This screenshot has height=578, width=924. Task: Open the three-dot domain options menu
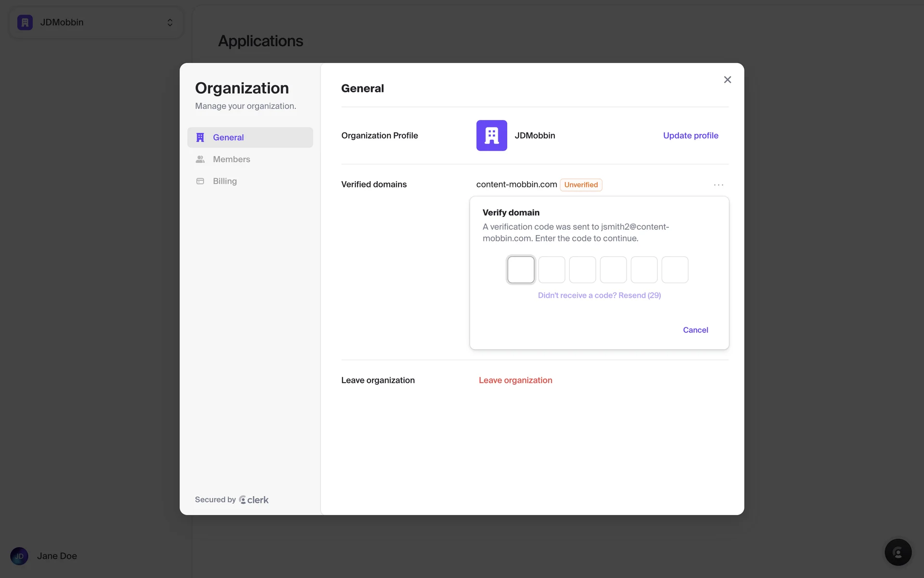tap(718, 185)
